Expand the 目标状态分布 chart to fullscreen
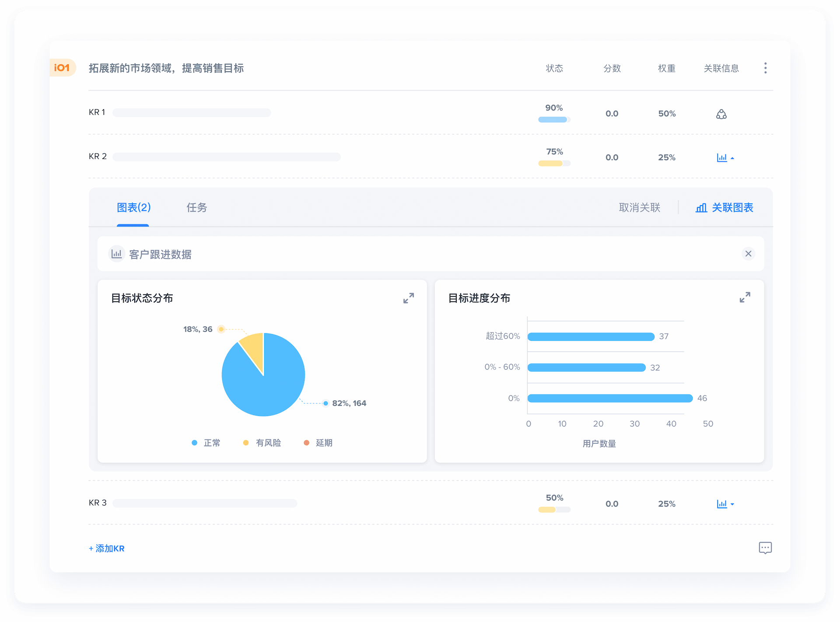 (409, 298)
